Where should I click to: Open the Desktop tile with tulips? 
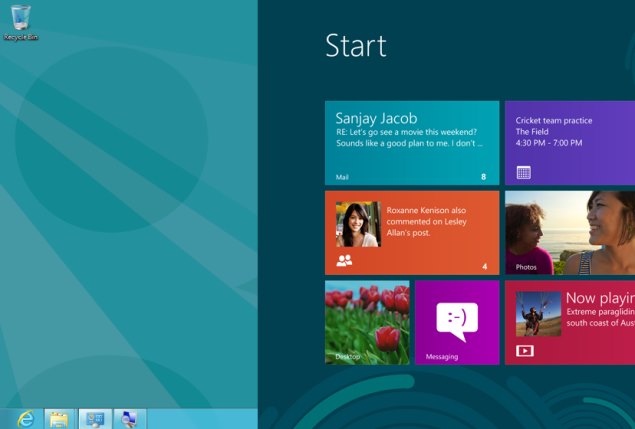click(x=367, y=322)
